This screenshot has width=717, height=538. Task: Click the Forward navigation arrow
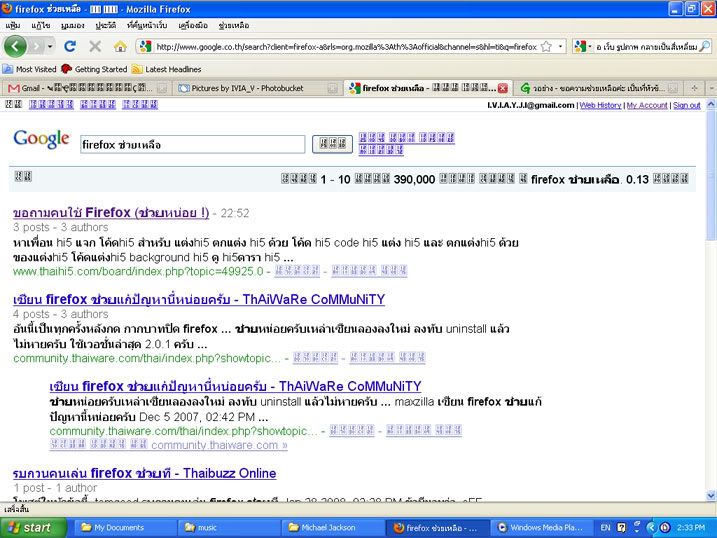click(x=37, y=46)
